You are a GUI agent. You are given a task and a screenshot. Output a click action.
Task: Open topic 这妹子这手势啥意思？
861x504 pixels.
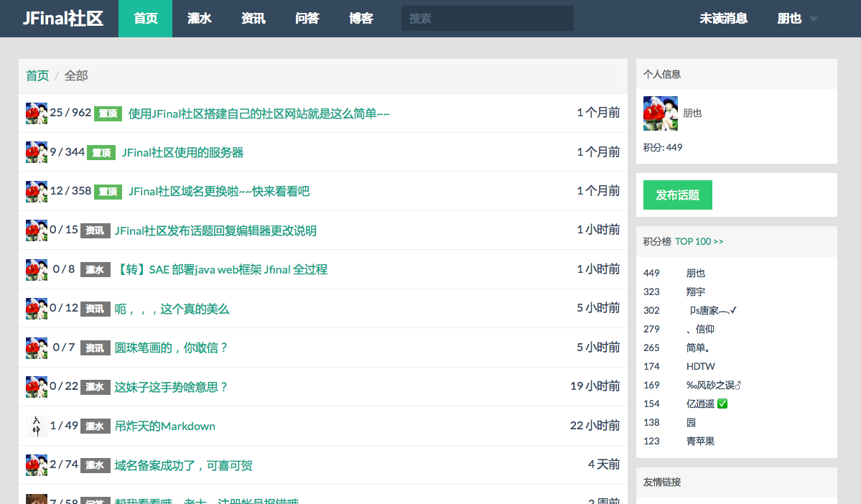[171, 387]
